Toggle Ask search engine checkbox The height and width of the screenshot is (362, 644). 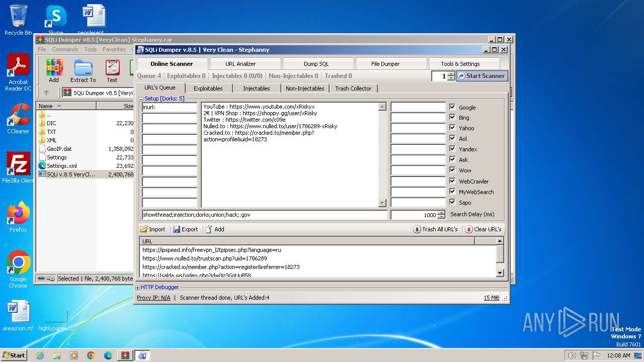[452, 159]
